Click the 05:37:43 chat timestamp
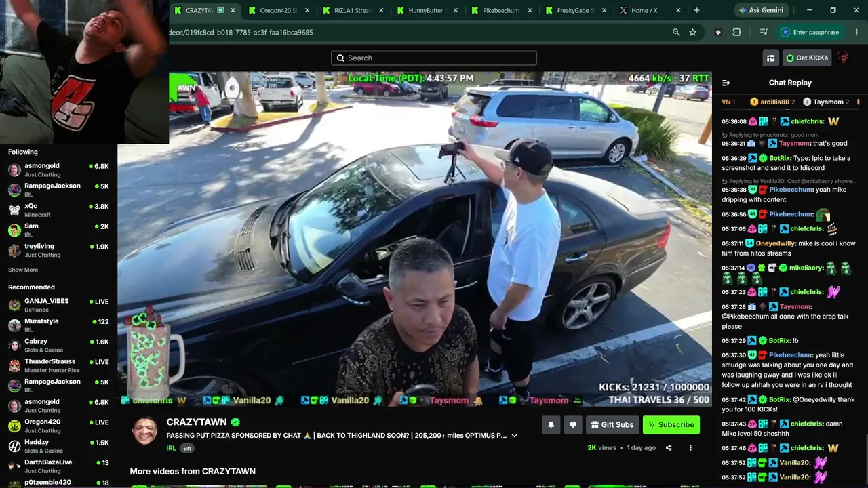 pos(734,424)
